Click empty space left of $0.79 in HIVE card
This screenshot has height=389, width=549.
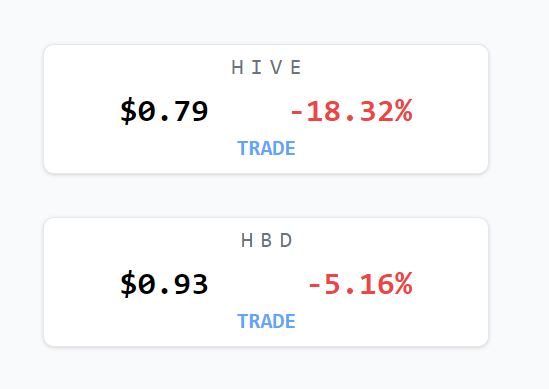(82, 111)
